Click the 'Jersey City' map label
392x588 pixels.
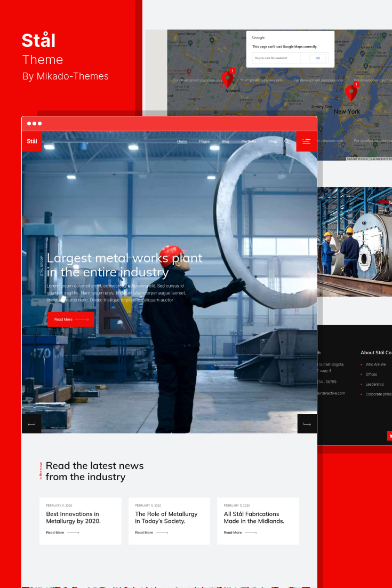click(322, 107)
